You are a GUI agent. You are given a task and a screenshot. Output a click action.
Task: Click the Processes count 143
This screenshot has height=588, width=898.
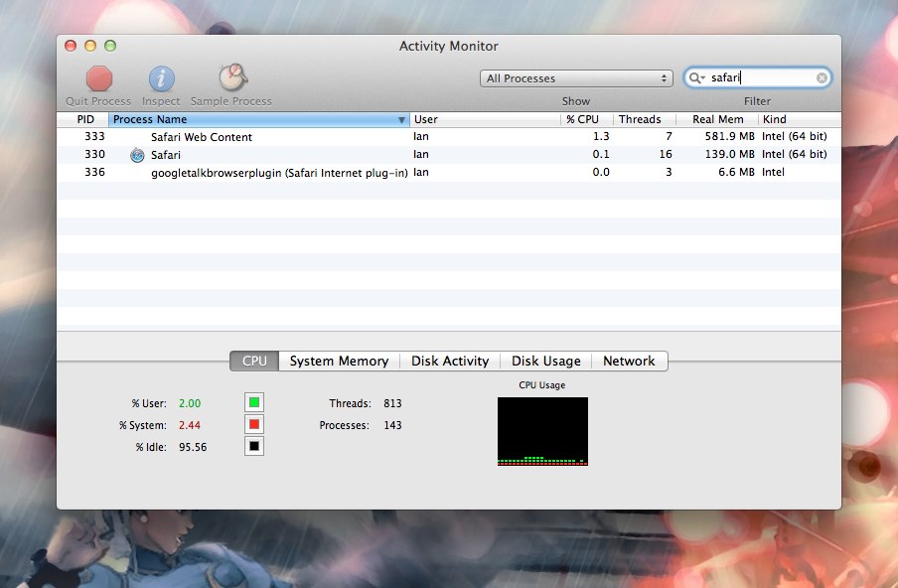tap(393, 425)
